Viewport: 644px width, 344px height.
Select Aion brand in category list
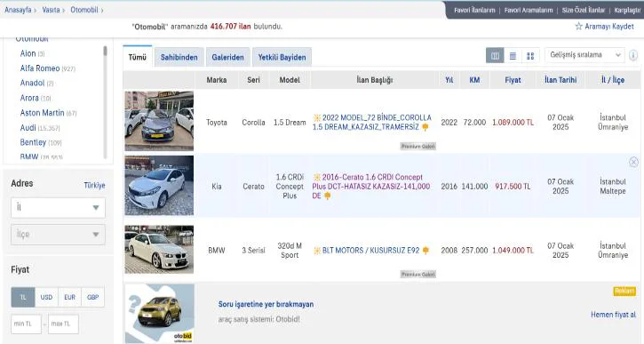(x=28, y=53)
